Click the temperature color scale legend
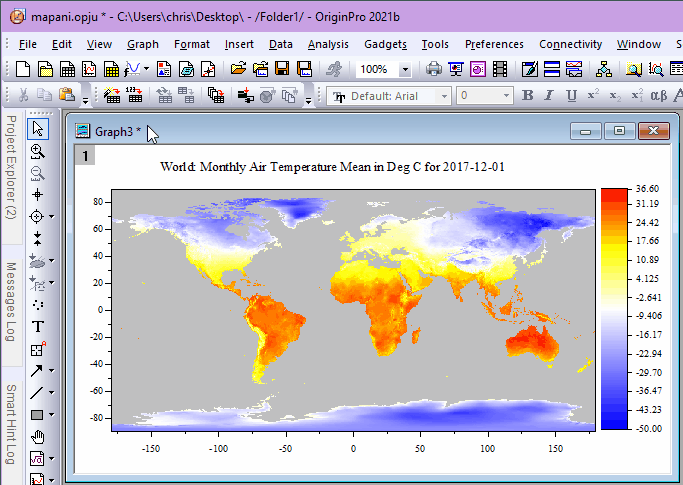Screen dimensions: 683x485 pyautogui.click(x=615, y=308)
